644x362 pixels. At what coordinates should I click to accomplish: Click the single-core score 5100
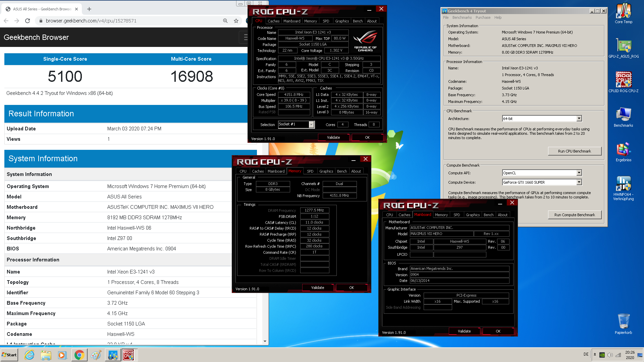65,76
